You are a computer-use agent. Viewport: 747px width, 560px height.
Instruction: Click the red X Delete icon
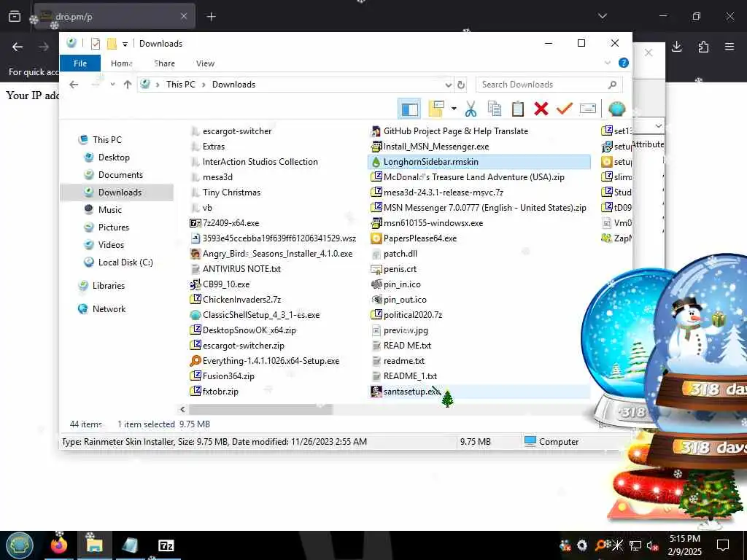(x=541, y=109)
